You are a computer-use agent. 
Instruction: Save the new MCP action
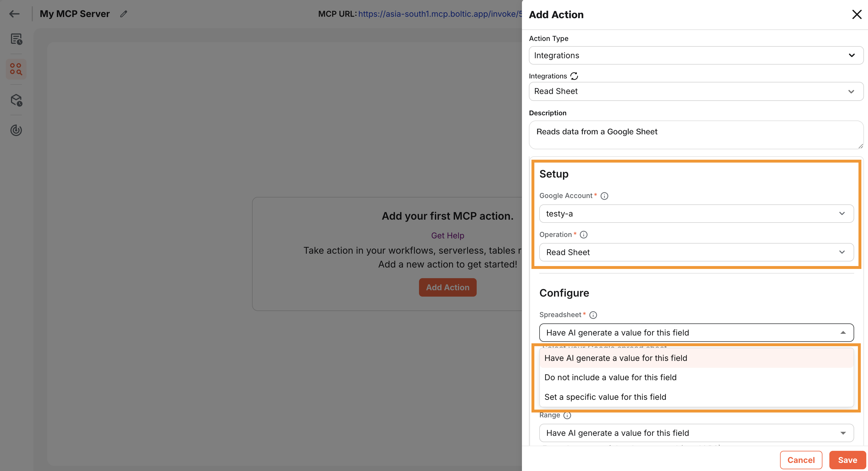coord(847,460)
